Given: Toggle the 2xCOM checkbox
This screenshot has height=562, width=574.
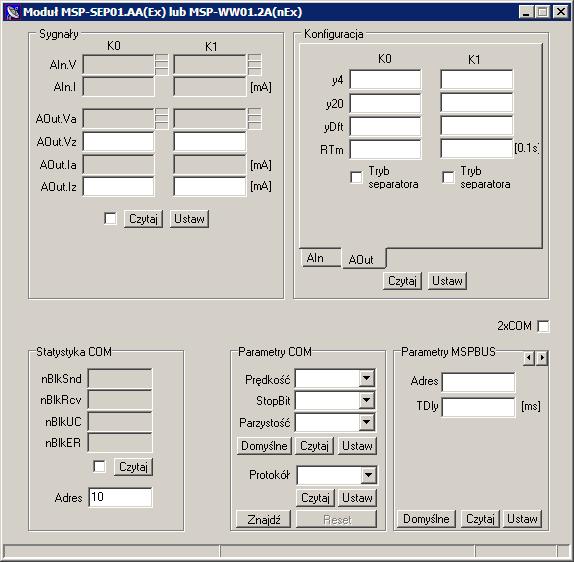Looking at the screenshot, I should pos(543,326).
